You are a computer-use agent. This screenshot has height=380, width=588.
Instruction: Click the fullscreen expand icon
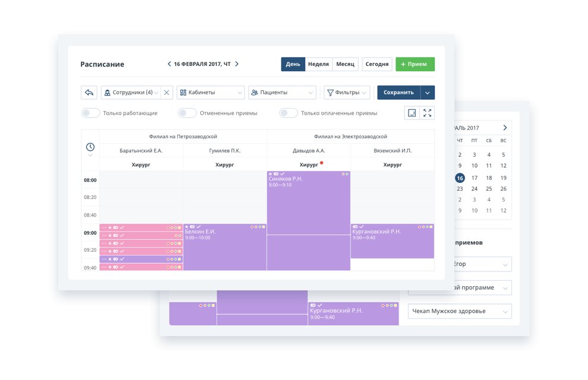tap(427, 113)
